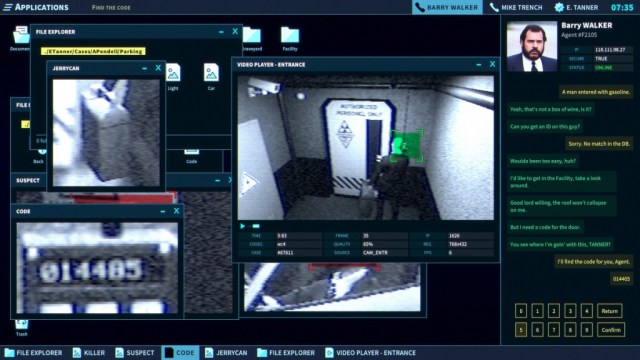Click the Jerrycan image preview

pyautogui.click(x=106, y=133)
